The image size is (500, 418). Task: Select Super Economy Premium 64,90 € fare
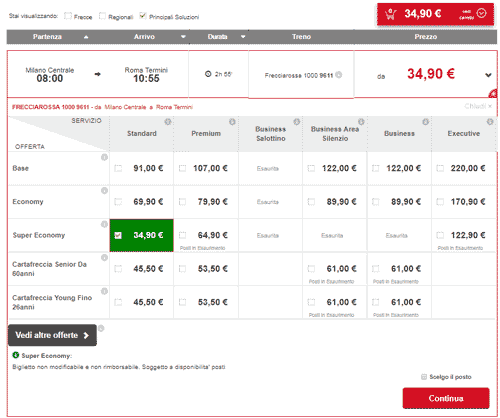pyautogui.click(x=182, y=235)
